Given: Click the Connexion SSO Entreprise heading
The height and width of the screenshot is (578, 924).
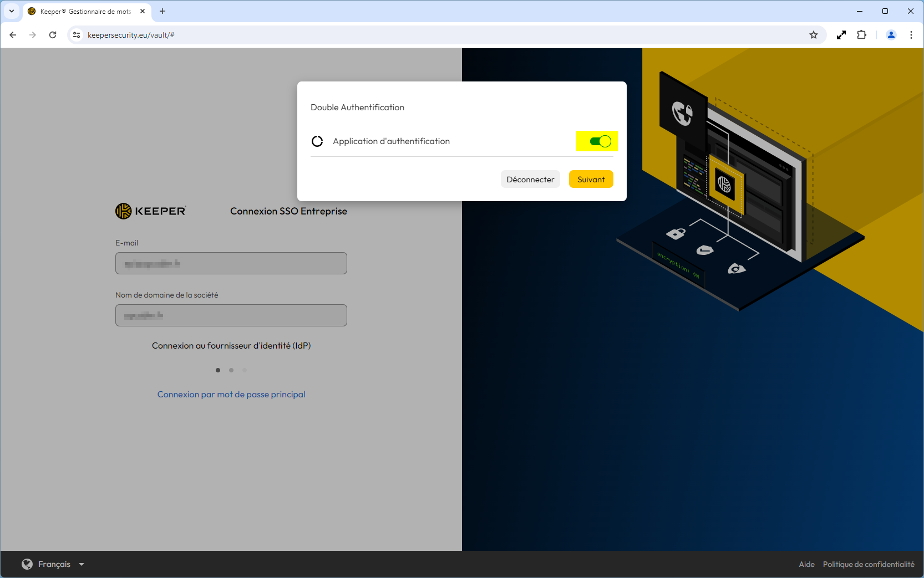Looking at the screenshot, I should point(288,211).
